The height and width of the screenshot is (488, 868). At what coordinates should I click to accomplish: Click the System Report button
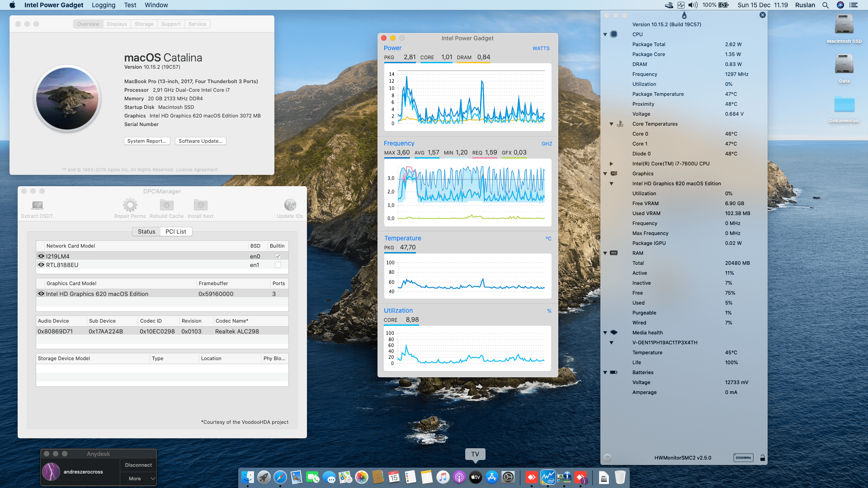click(146, 141)
